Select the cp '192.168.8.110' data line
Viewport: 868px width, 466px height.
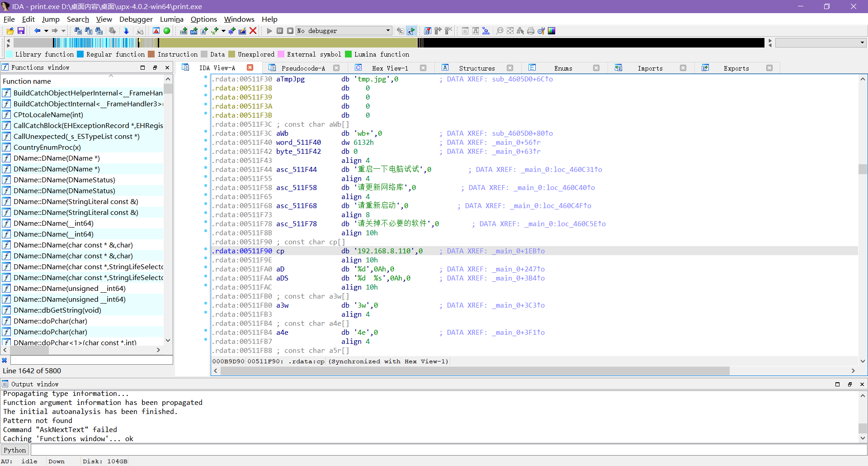pyautogui.click(x=534, y=251)
